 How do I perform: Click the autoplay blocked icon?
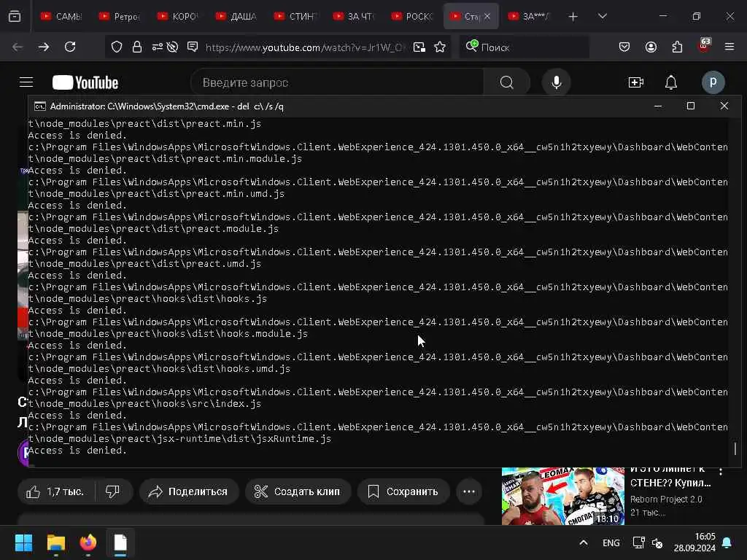[x=172, y=47]
